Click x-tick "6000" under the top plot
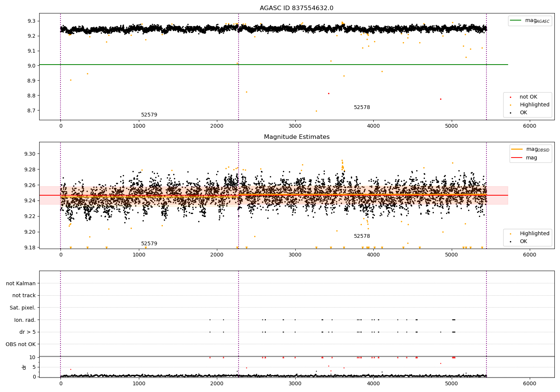 530,126
